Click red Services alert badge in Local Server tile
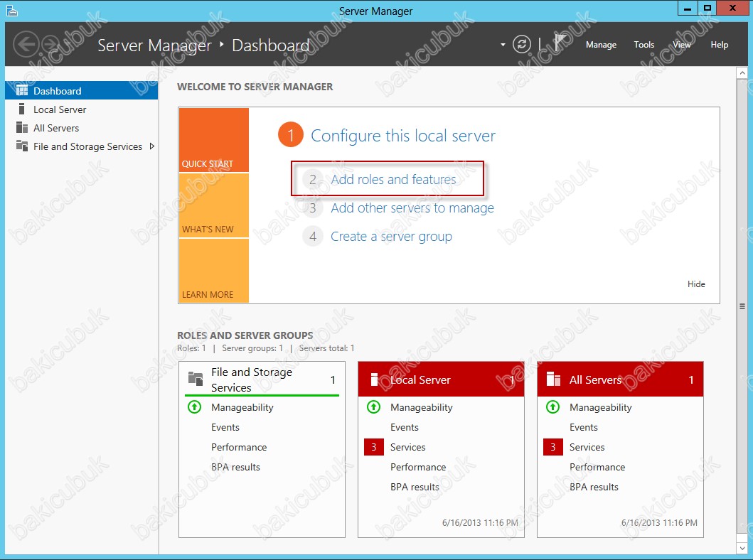This screenshot has width=753, height=560. pos(373,447)
